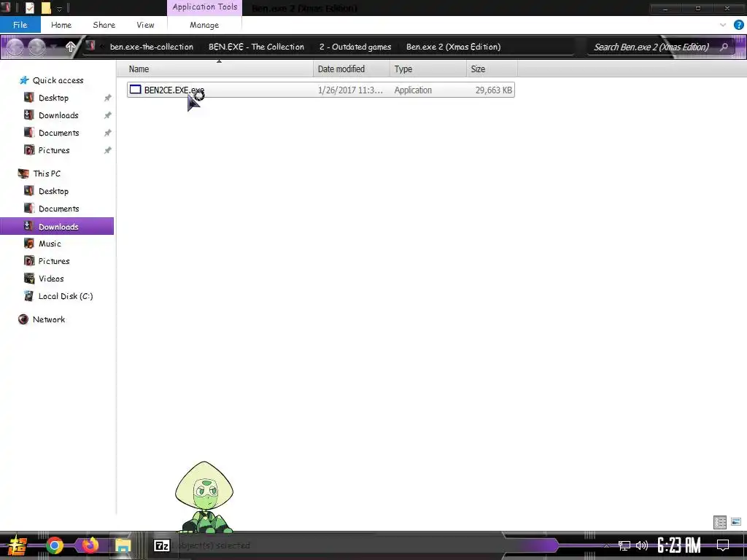Open the Videos folder
The height and width of the screenshot is (560, 747).
click(x=51, y=279)
